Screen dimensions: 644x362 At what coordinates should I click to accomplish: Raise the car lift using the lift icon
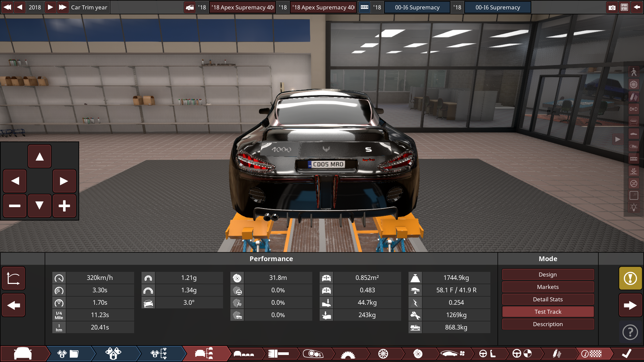(x=634, y=171)
